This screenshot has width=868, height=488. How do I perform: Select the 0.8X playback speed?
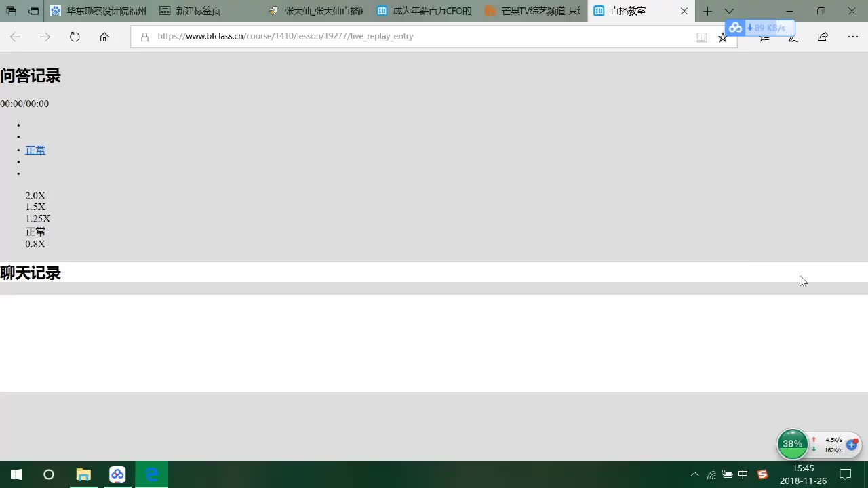[35, 244]
